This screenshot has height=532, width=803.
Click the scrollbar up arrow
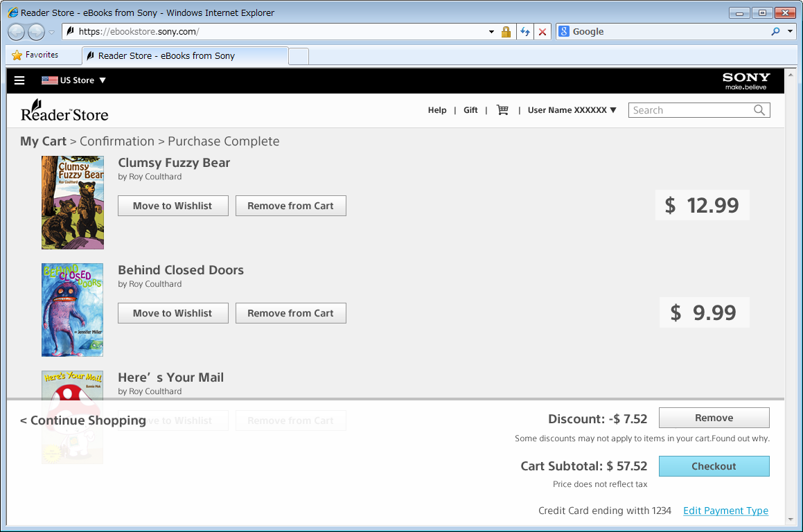click(791, 75)
